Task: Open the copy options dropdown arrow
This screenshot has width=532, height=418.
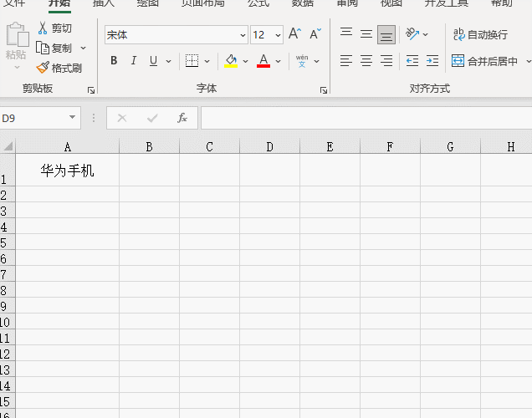Action: [x=83, y=48]
